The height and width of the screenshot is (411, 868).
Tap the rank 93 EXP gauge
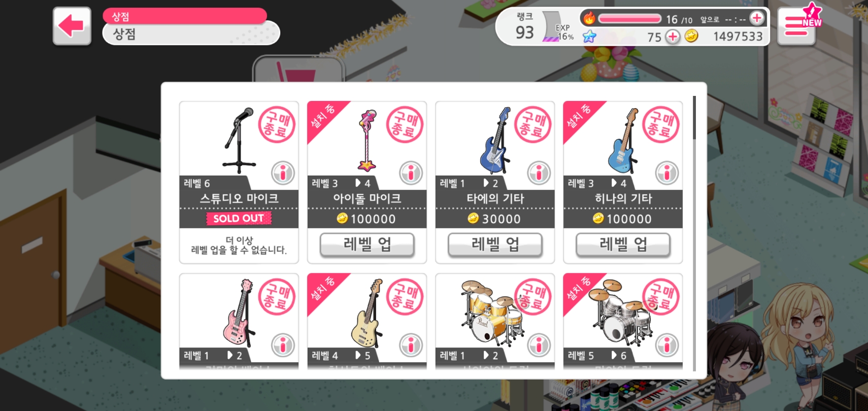pyautogui.click(x=558, y=31)
